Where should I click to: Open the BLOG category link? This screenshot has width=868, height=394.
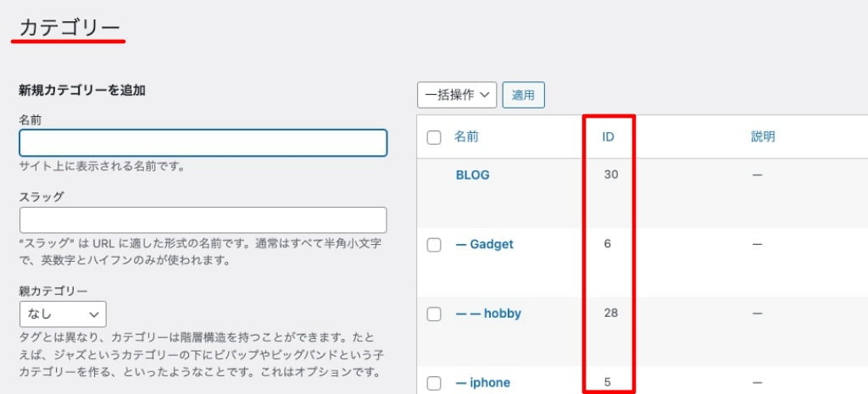(x=473, y=175)
